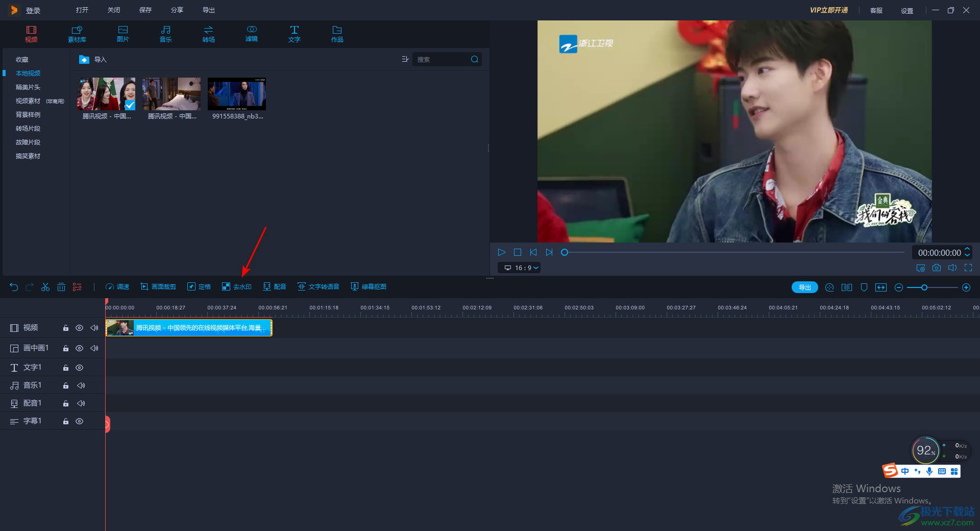
Task: Click the blue 导出 export button
Action: coord(805,287)
